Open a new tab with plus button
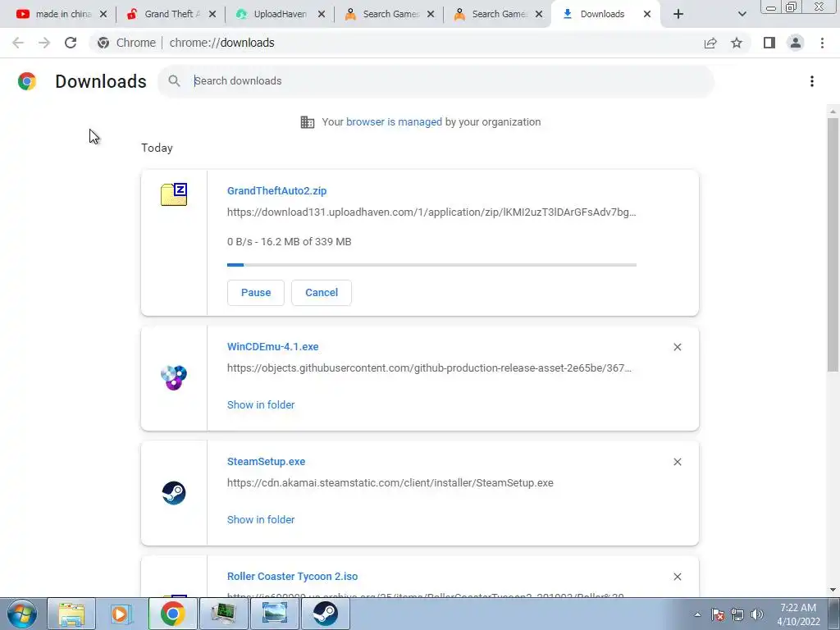 (x=678, y=14)
